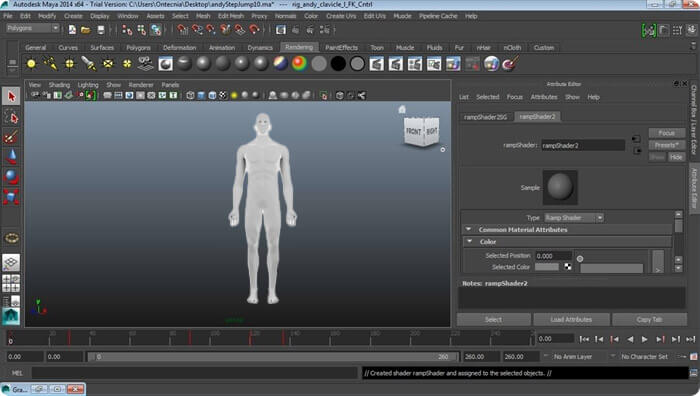Click the Copy Tab button
Image resolution: width=700 pixels, height=396 pixels.
pyautogui.click(x=649, y=320)
